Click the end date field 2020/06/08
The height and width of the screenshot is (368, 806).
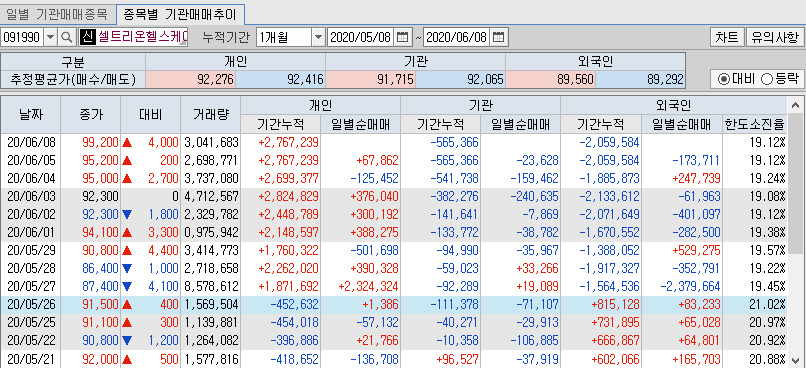coord(456,37)
